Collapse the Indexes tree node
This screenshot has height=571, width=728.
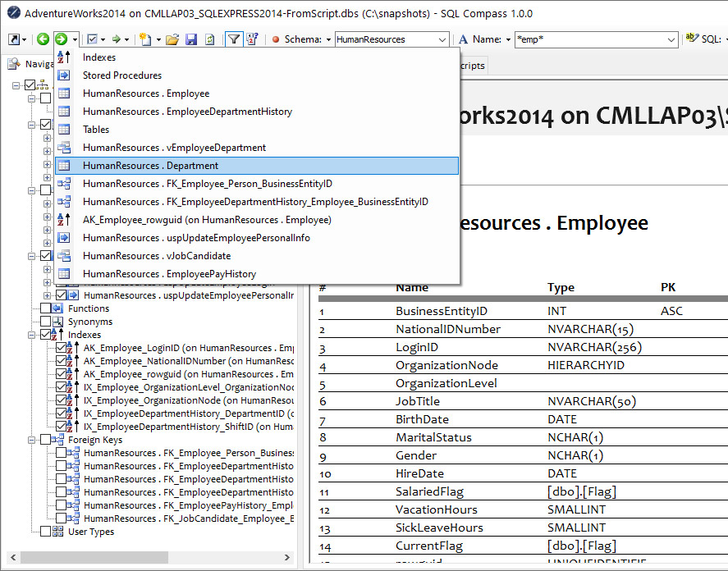tap(32, 335)
